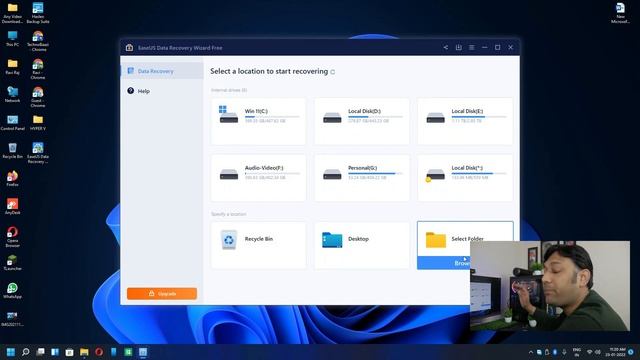640x360 pixels.
Task: Open Any Video Downloader desktop folder
Action: click(12, 13)
